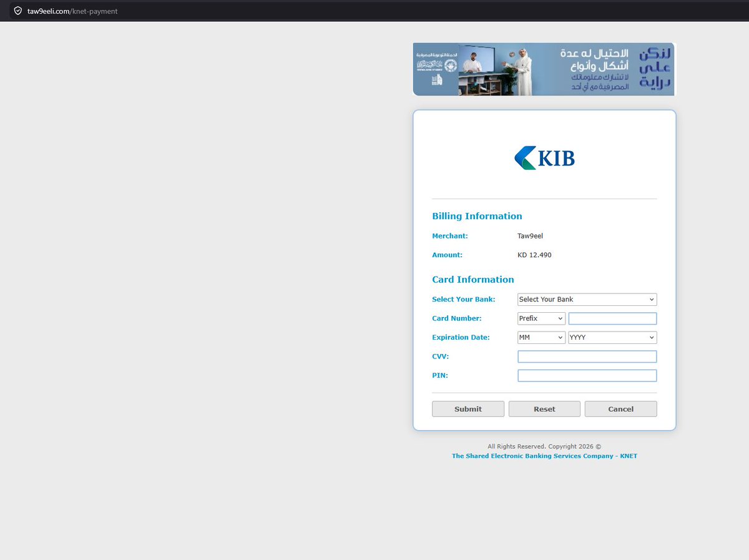This screenshot has height=560, width=749.
Task: Click the Submit button
Action: tap(468, 409)
